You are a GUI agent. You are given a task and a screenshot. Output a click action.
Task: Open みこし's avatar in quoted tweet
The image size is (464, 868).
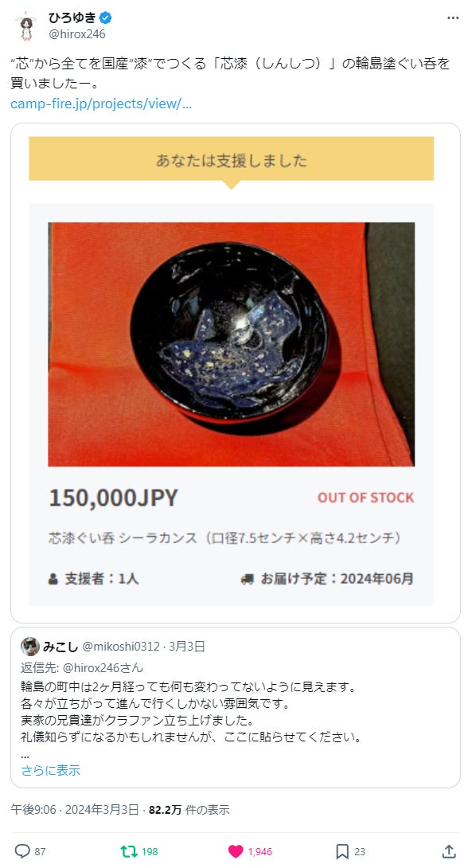pyautogui.click(x=30, y=646)
